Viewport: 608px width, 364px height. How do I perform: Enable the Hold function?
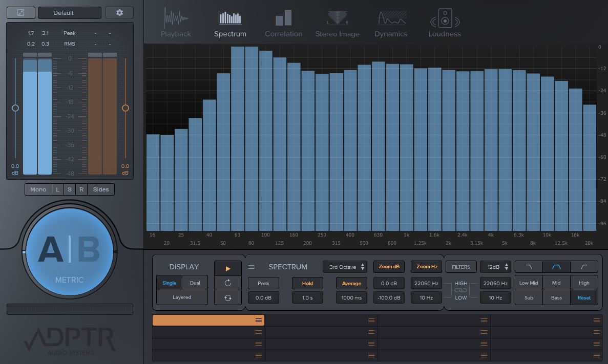tap(307, 283)
